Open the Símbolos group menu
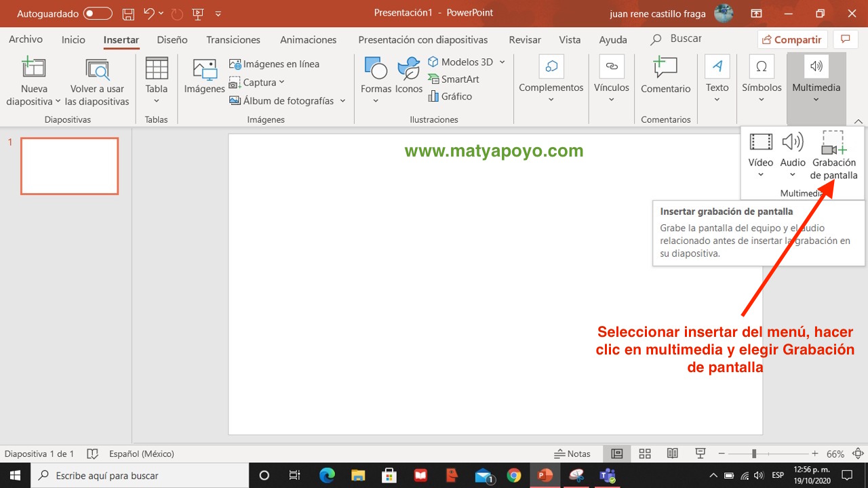 click(762, 80)
